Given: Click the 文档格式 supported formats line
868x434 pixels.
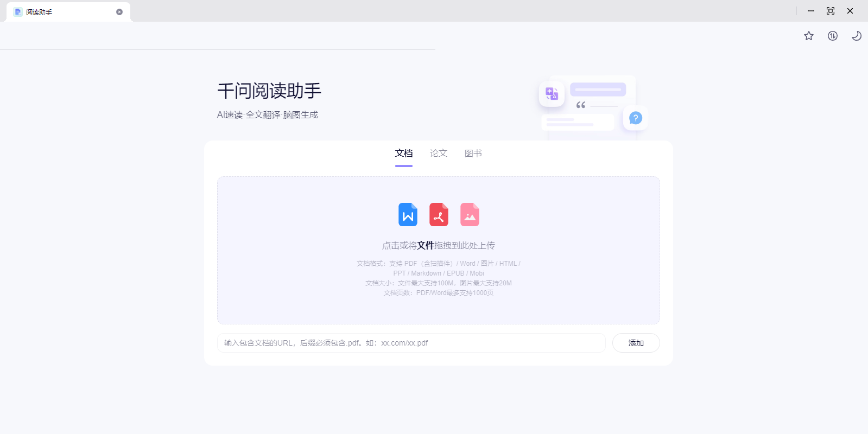Looking at the screenshot, I should (439, 269).
